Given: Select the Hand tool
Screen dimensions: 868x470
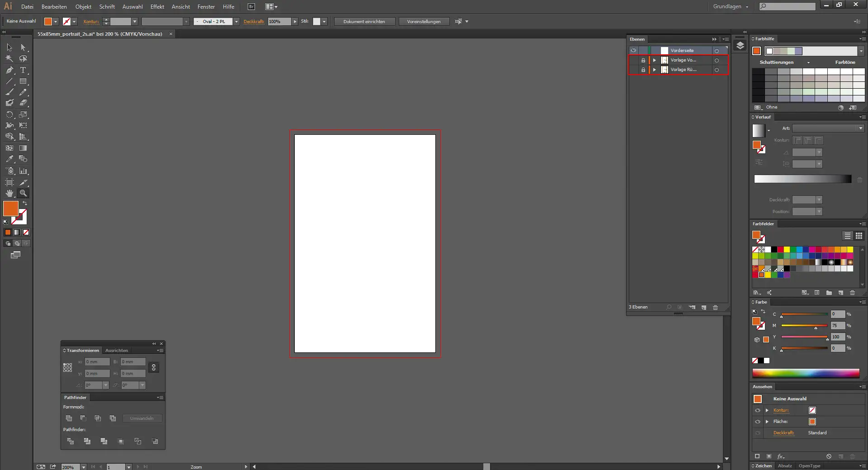Looking at the screenshot, I should click(x=9, y=193).
